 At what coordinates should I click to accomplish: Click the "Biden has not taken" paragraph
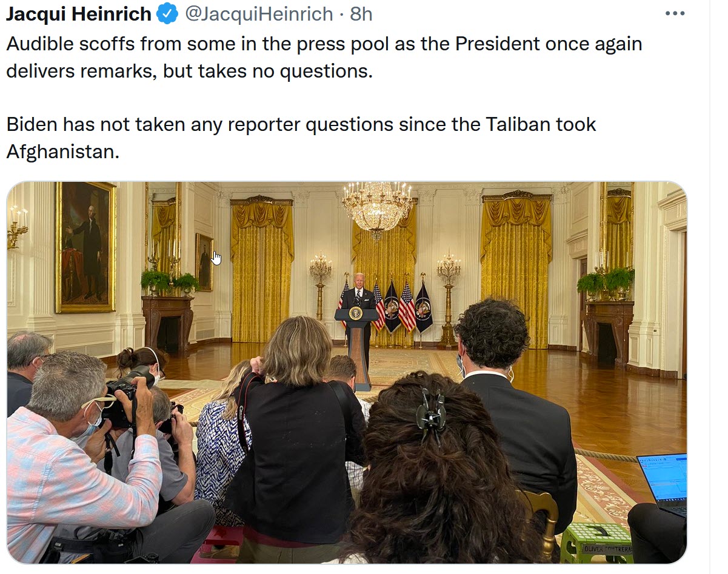coord(301,138)
